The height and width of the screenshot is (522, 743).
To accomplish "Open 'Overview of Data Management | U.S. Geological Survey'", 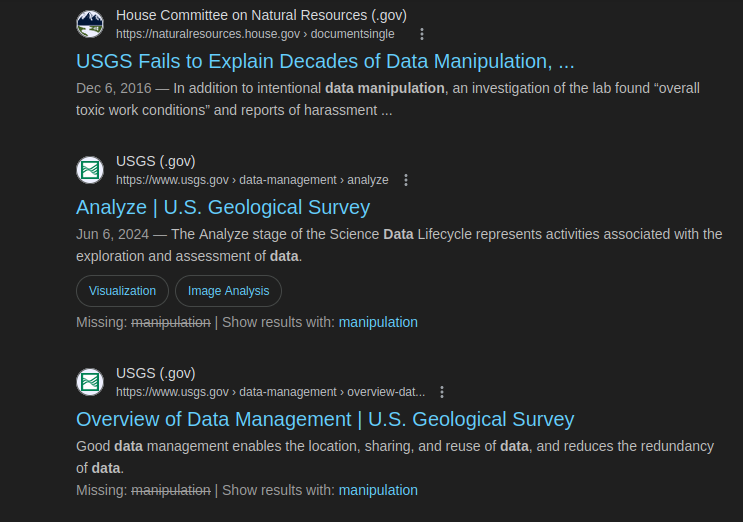I will 325,420.
